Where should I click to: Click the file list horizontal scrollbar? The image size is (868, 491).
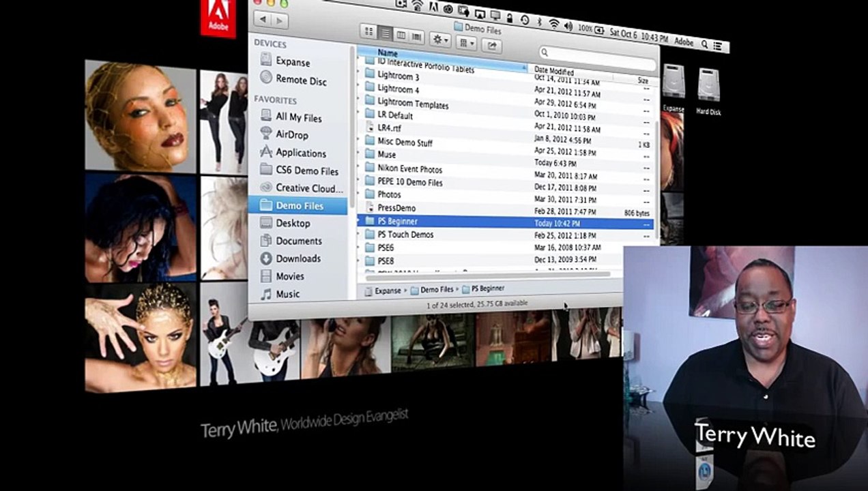[488, 275]
